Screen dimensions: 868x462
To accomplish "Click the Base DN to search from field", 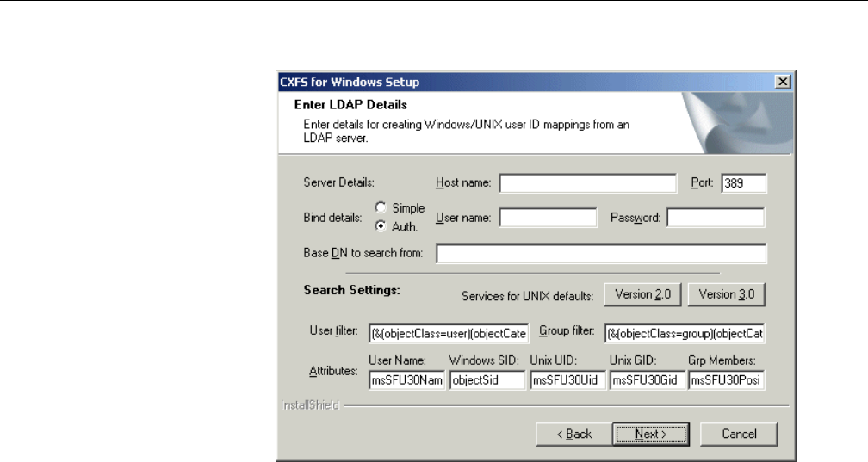I will point(601,254).
